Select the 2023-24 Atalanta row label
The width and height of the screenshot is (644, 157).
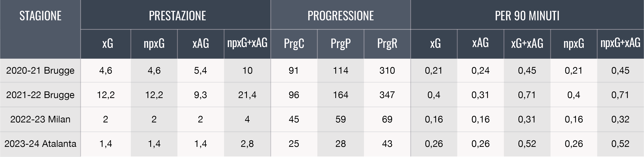tap(40, 144)
